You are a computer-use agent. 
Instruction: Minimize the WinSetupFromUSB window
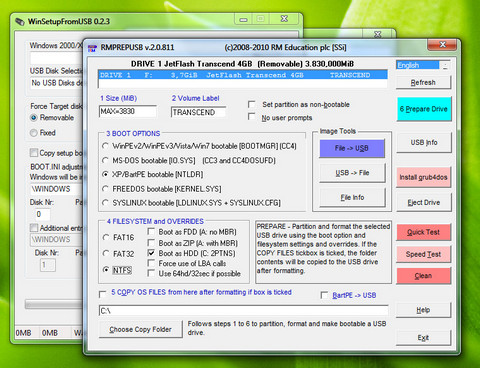click(x=244, y=19)
